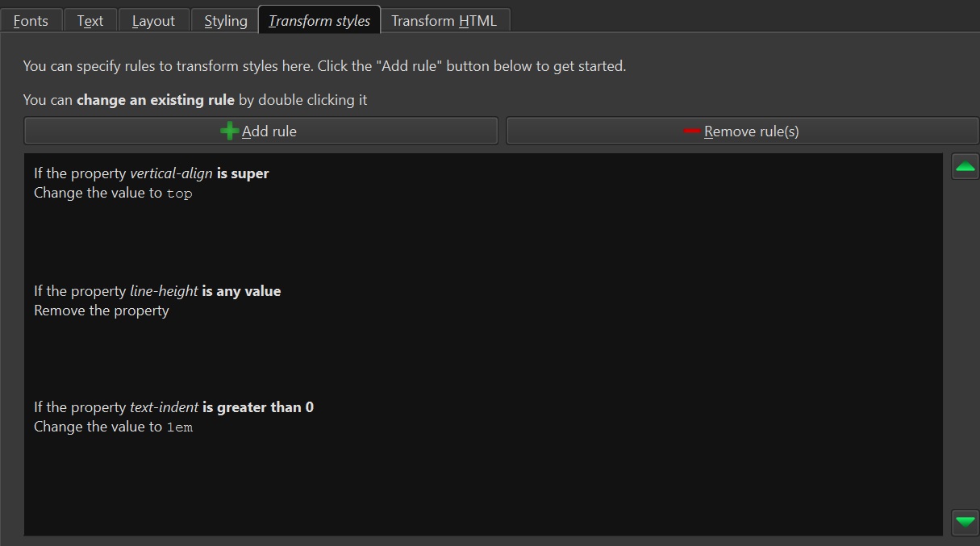Click the 'Remove the property' line
Viewport: 980px width, 546px height.
pos(102,311)
